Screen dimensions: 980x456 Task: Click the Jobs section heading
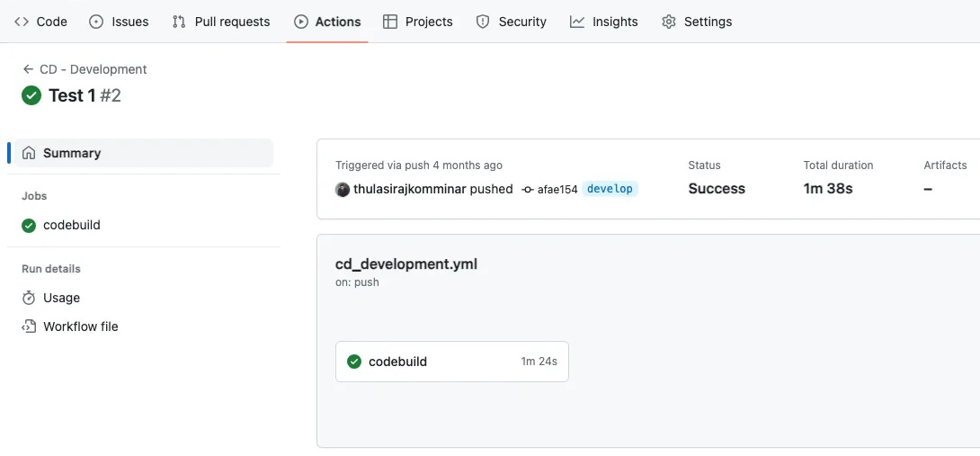[x=34, y=196]
